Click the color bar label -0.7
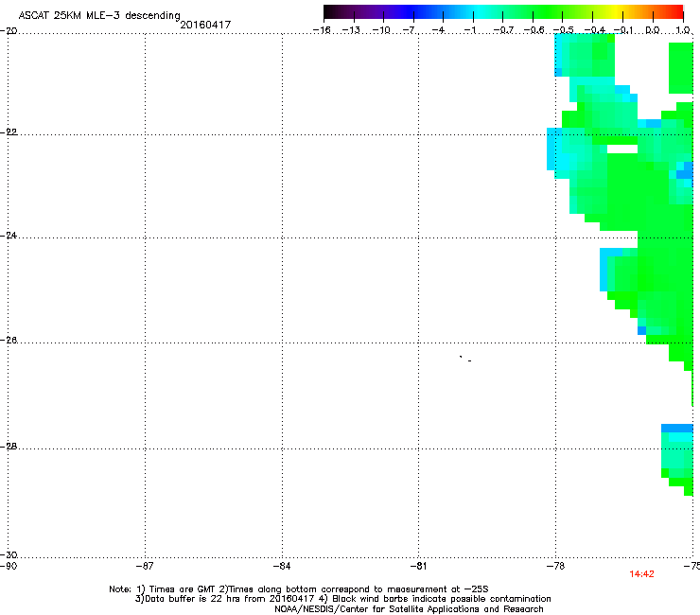The width and height of the screenshot is (700, 615). [503, 30]
